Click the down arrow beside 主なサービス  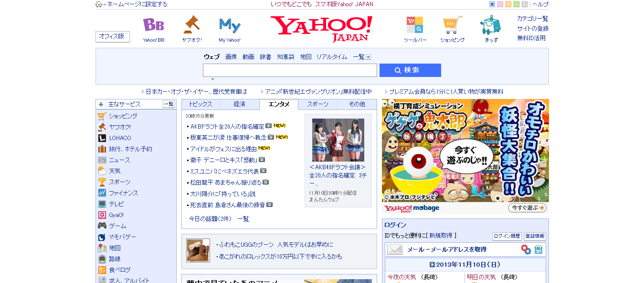click(x=101, y=104)
